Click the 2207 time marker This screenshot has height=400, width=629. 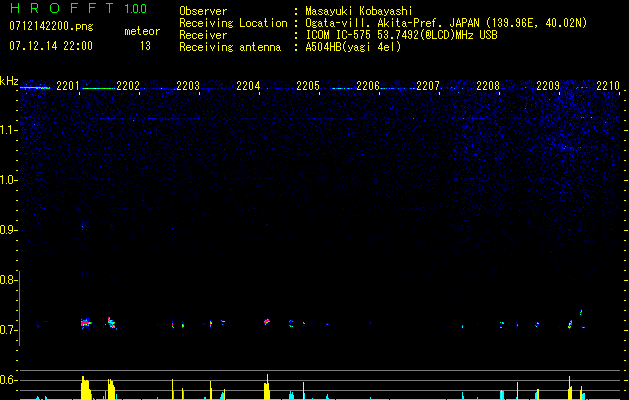(x=428, y=86)
